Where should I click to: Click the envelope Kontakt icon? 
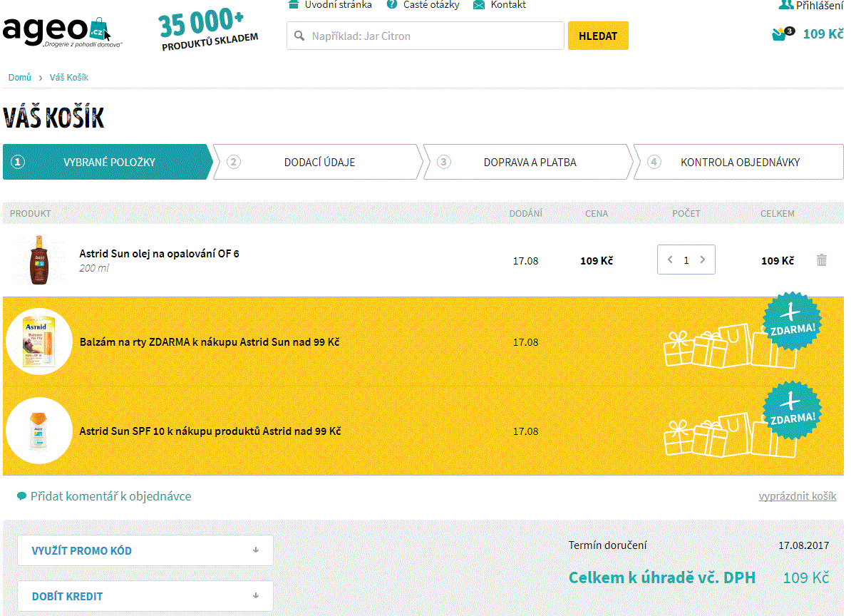coord(478,5)
